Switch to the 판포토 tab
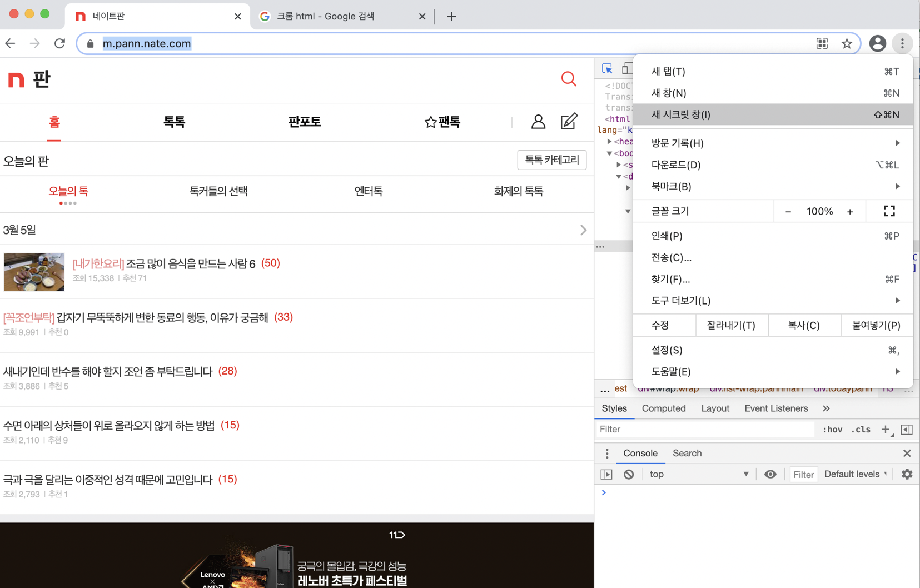Image resolution: width=920 pixels, height=588 pixels. (x=304, y=122)
